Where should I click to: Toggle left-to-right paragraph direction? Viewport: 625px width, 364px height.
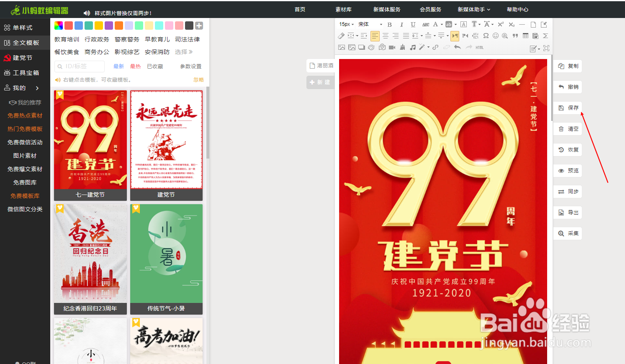tap(455, 36)
